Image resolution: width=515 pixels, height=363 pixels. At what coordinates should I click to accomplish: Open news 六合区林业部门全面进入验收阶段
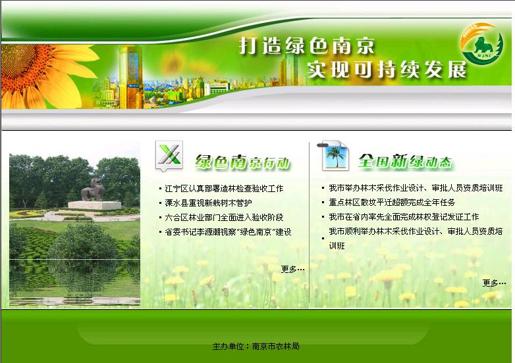coord(224,218)
